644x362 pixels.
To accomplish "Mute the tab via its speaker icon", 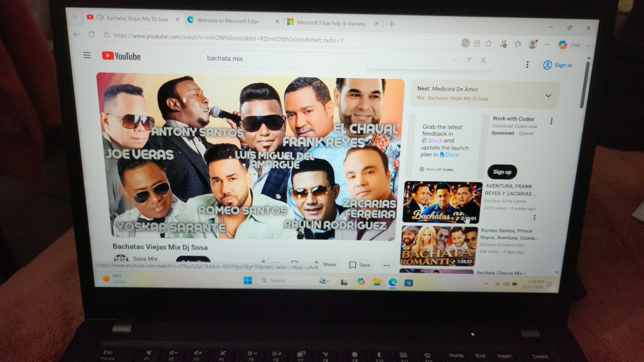I will coord(100,17).
